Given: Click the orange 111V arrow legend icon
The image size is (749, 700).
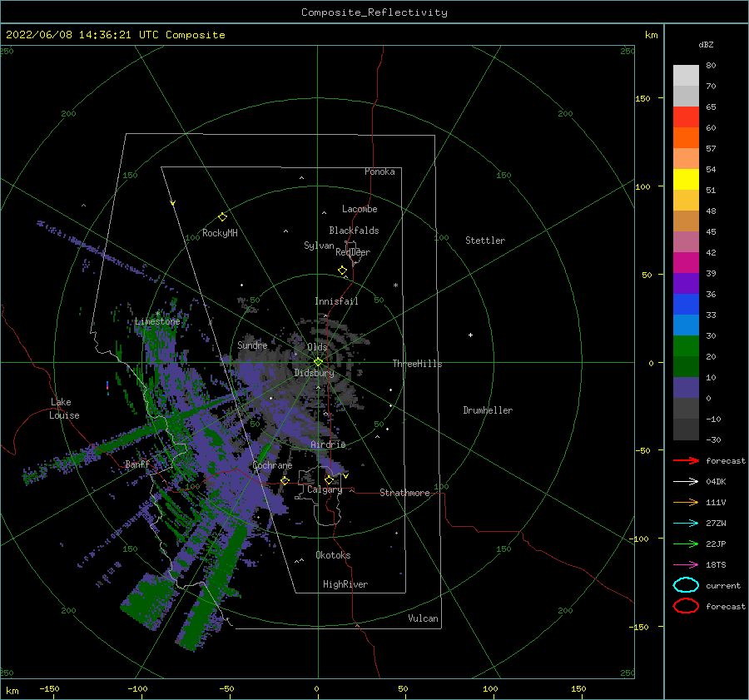Looking at the screenshot, I should [x=686, y=502].
